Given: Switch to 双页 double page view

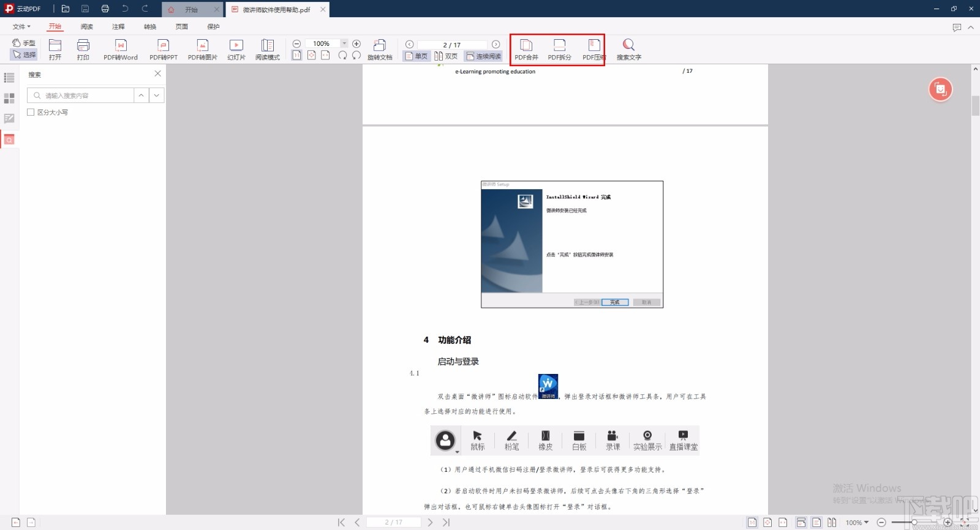Looking at the screenshot, I should pyautogui.click(x=446, y=56).
